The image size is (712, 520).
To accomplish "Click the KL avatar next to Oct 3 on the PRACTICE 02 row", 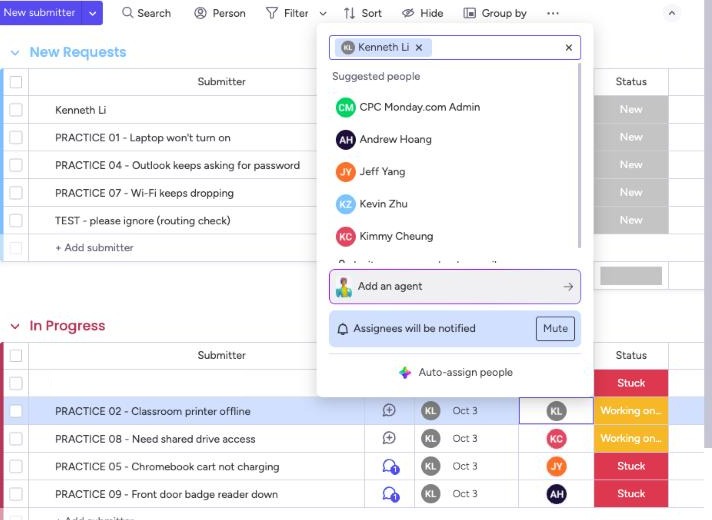I will pos(430,411).
